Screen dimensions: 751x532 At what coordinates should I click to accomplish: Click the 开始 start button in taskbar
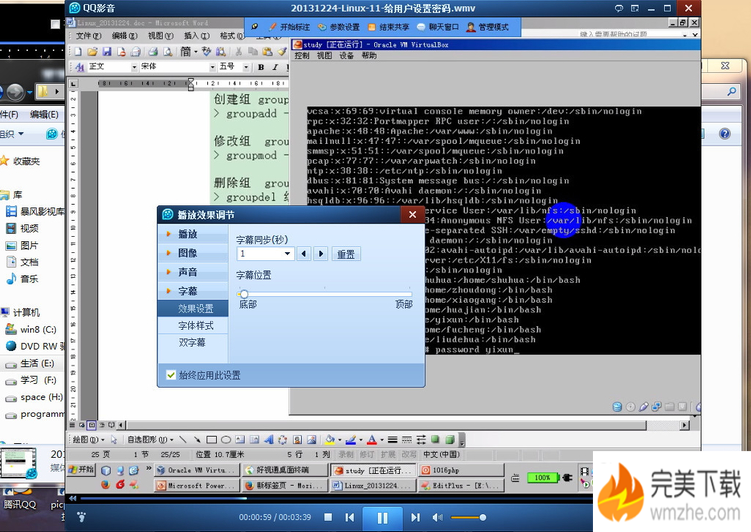coord(81,469)
